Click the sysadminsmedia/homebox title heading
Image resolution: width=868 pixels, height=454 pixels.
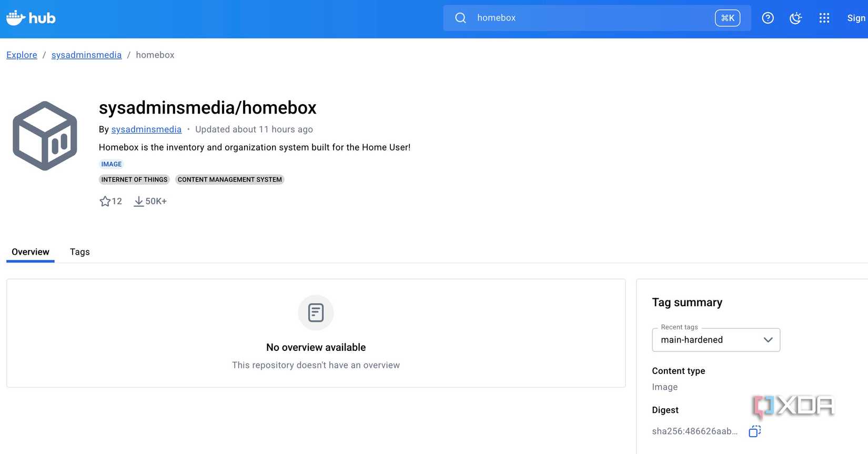click(x=208, y=107)
